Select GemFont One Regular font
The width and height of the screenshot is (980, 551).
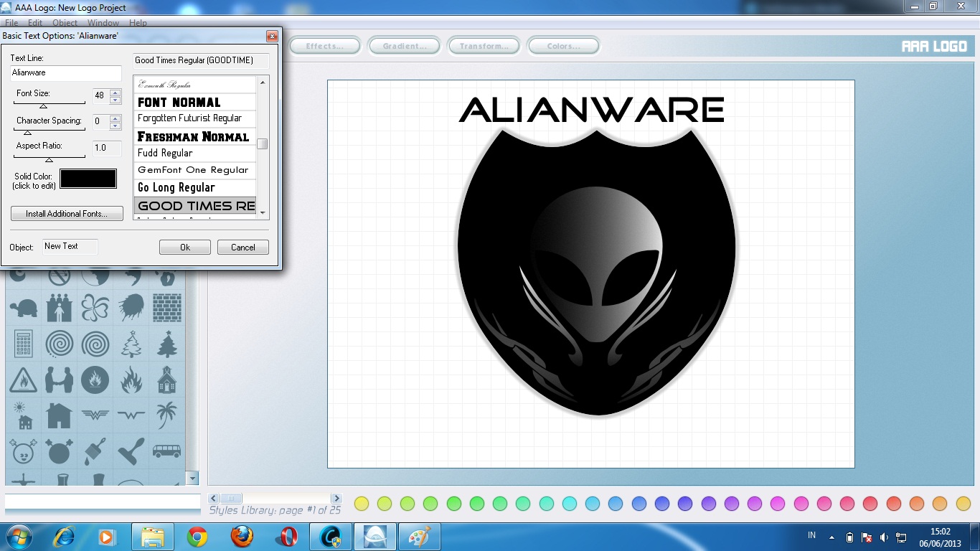click(x=195, y=170)
